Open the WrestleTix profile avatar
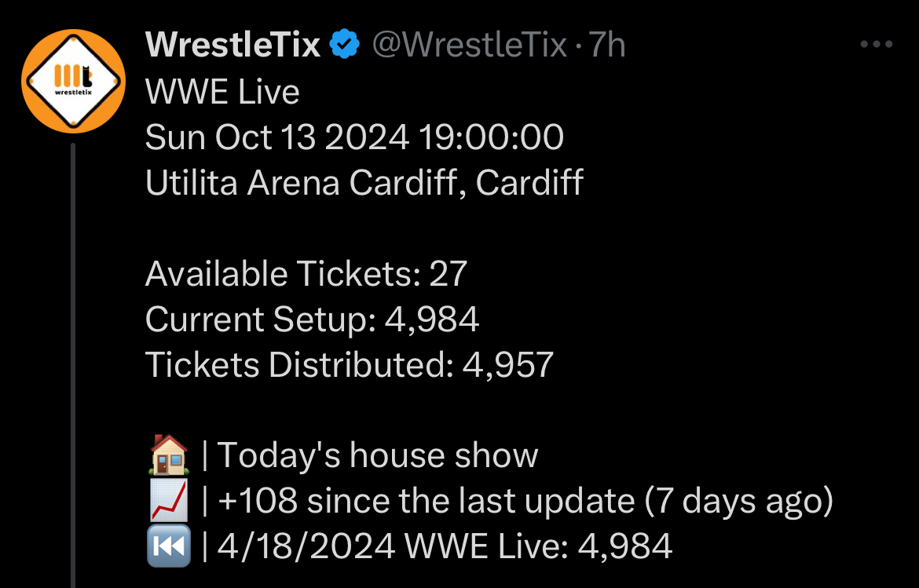The height and width of the screenshot is (588, 919). coord(73,81)
